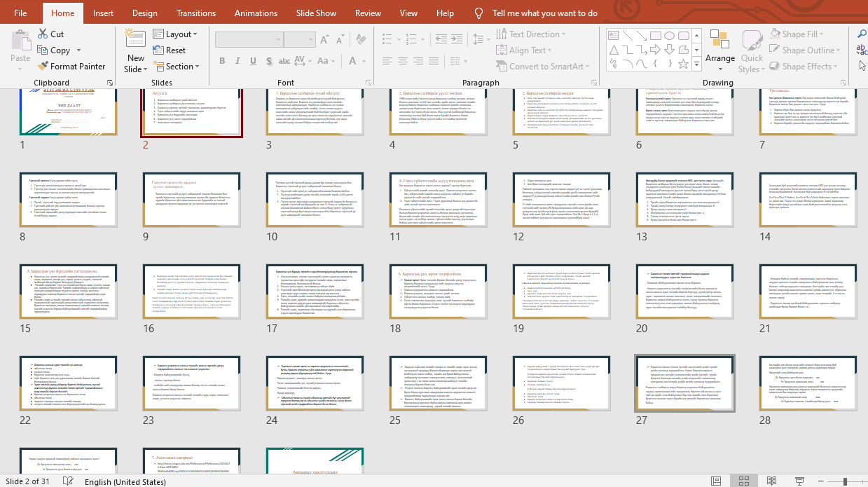Screen dimensions: 868x487
Task: Select slide 27 thumbnail
Action: coord(684,384)
